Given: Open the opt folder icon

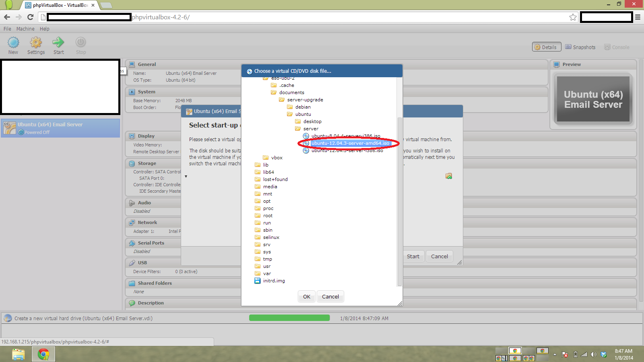Looking at the screenshot, I should tap(258, 201).
